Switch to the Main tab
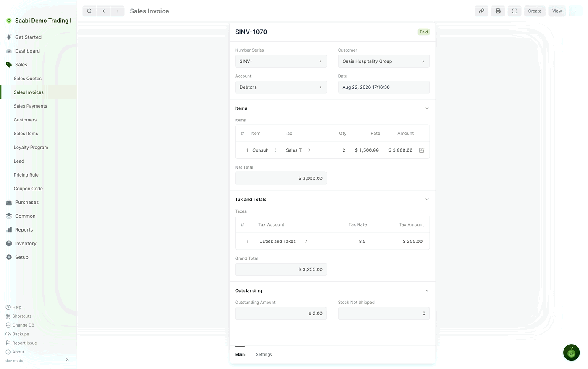Image resolution: width=588 pixels, height=369 pixels. coord(240,355)
